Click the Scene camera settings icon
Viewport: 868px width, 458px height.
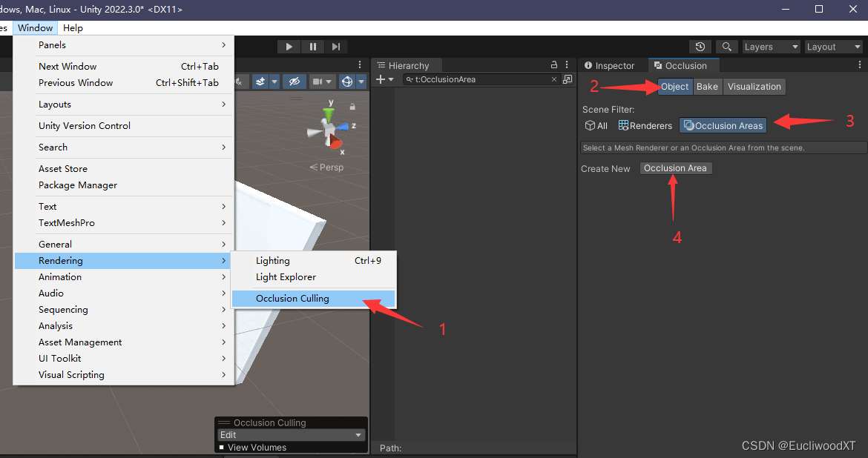318,82
